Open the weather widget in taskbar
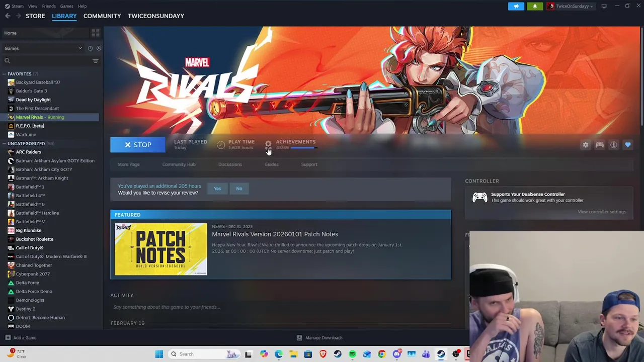This screenshot has width=644, height=362. (16, 354)
